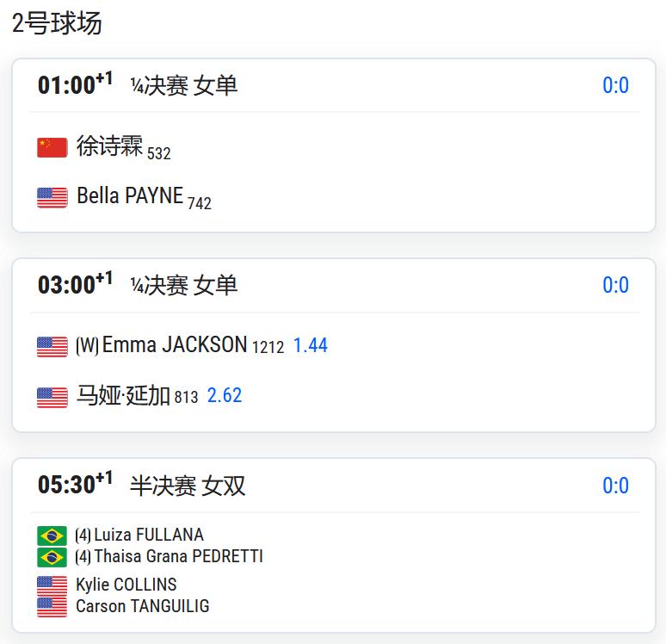Viewport: 666px width, 644px height.
Task: Open Bella PAYNE player page
Action: coord(130,196)
